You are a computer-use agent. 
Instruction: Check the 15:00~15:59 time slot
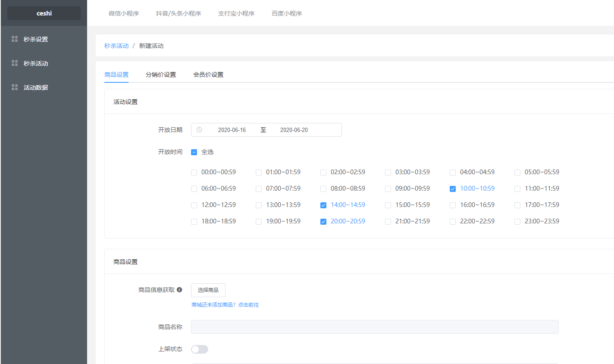coord(388,205)
